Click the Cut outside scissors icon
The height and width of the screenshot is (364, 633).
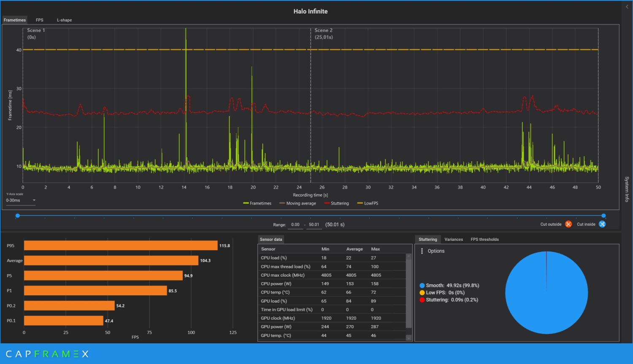click(568, 224)
